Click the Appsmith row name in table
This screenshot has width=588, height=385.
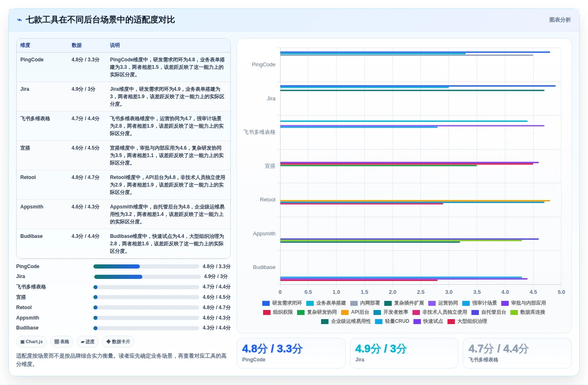point(32,207)
